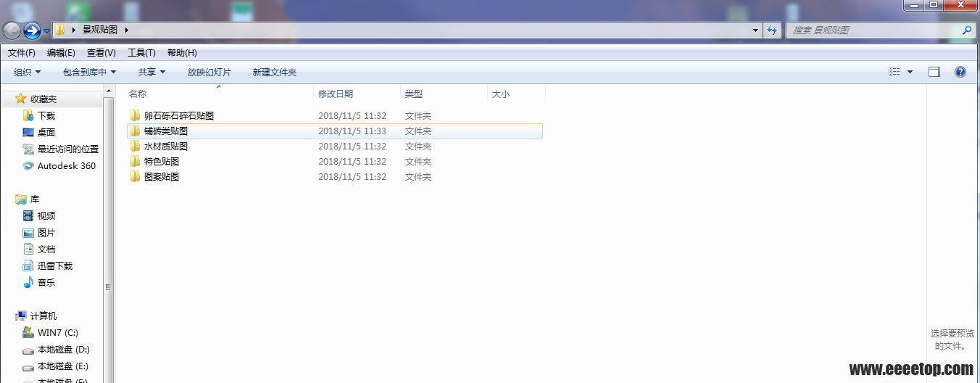
Task: Click the 桌面 desktop icon in sidebar
Action: tap(28, 132)
